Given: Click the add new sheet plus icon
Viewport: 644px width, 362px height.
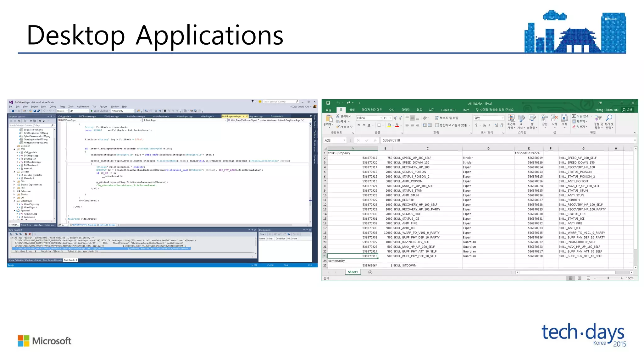Looking at the screenshot, I should [370, 272].
